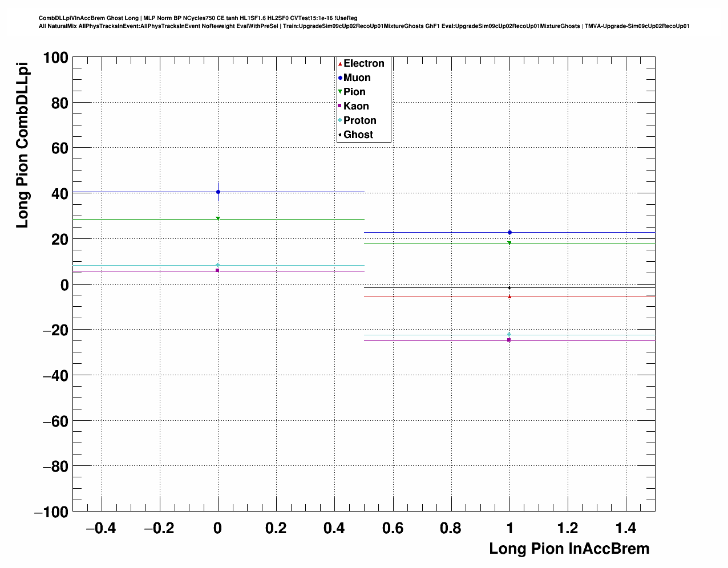Click the first title line CombDLLpiVInAccBrem Ghost Long

click(198, 18)
